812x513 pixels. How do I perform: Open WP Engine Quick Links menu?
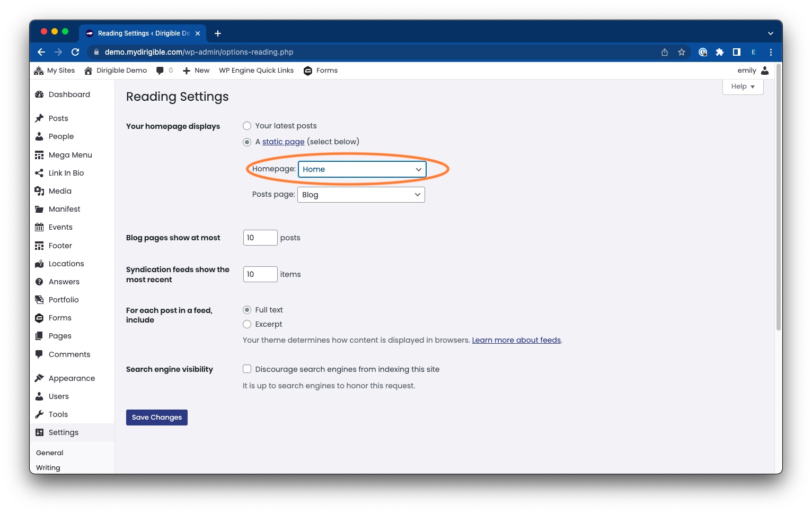pos(257,71)
